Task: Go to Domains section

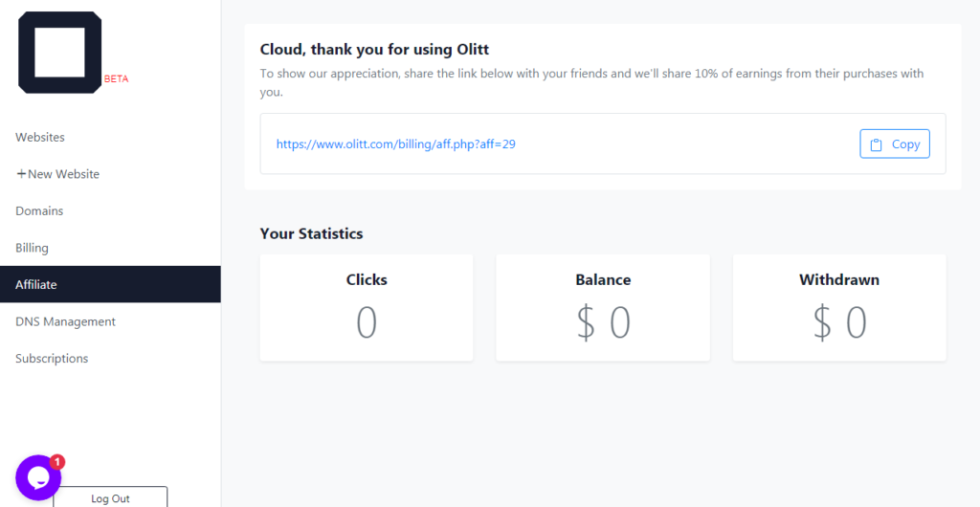Action: click(39, 210)
